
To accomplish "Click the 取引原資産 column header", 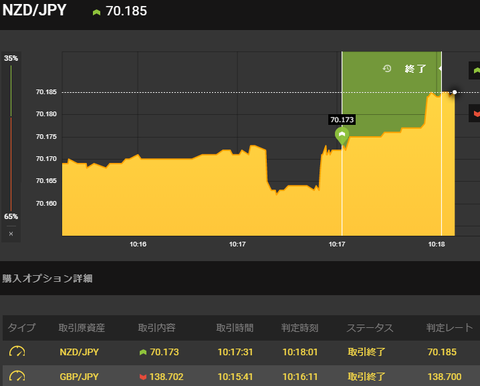I will coord(82,328).
